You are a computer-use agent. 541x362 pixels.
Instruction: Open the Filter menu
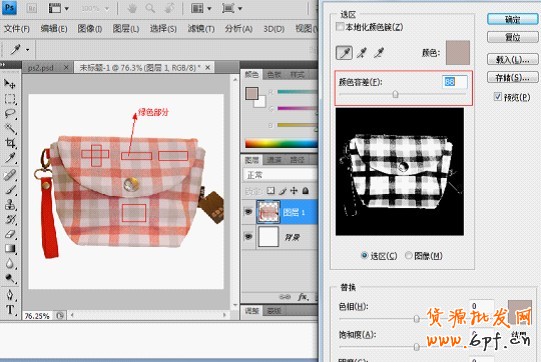(x=201, y=29)
